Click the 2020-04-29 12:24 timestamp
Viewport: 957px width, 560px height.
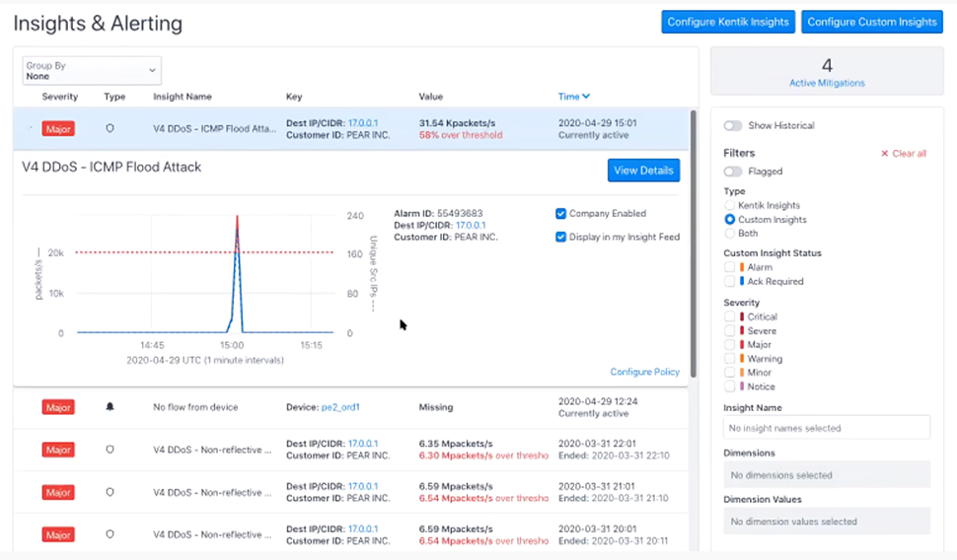[598, 401]
